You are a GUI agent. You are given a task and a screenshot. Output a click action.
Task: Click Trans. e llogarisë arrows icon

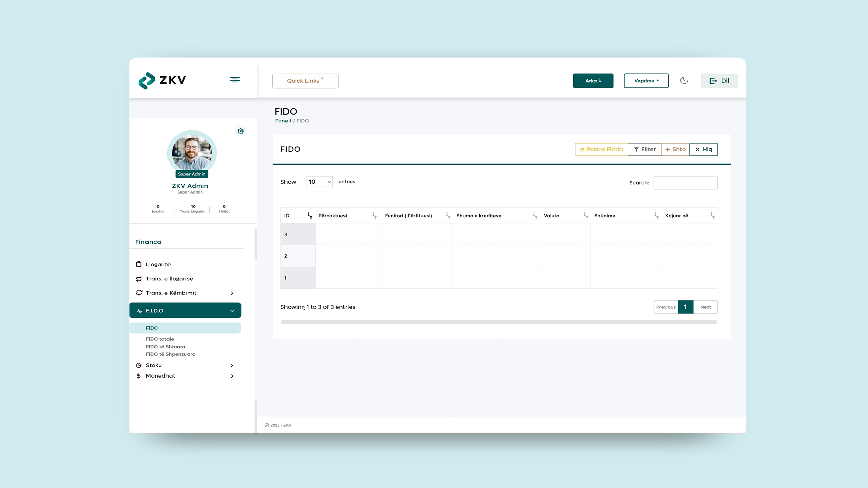(139, 279)
